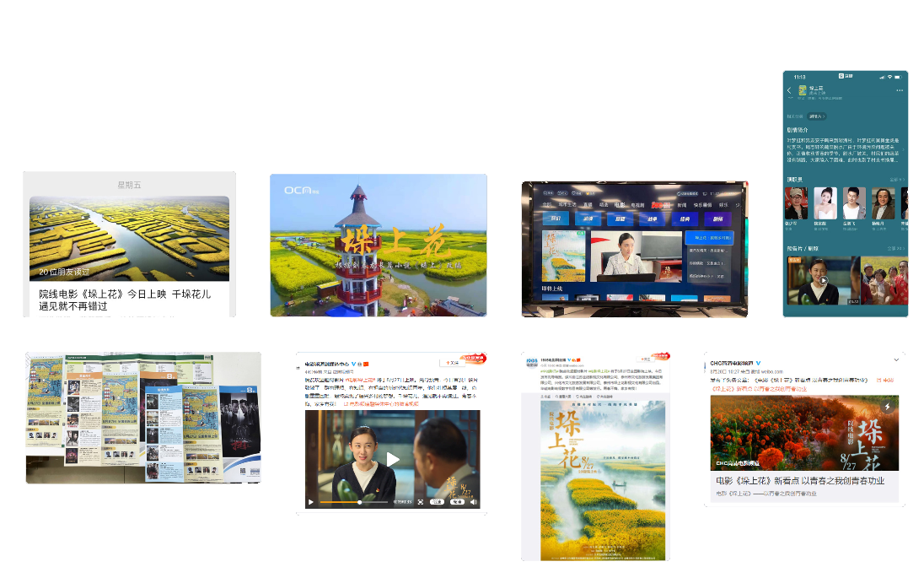Follow the account of the video post with +关注
924x567 pixels.
pyautogui.click(x=452, y=363)
